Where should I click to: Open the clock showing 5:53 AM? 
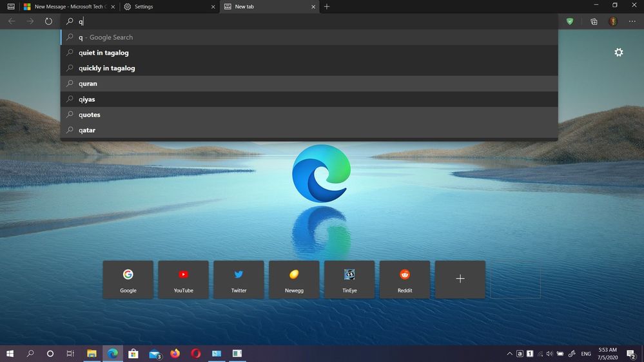[607, 354]
